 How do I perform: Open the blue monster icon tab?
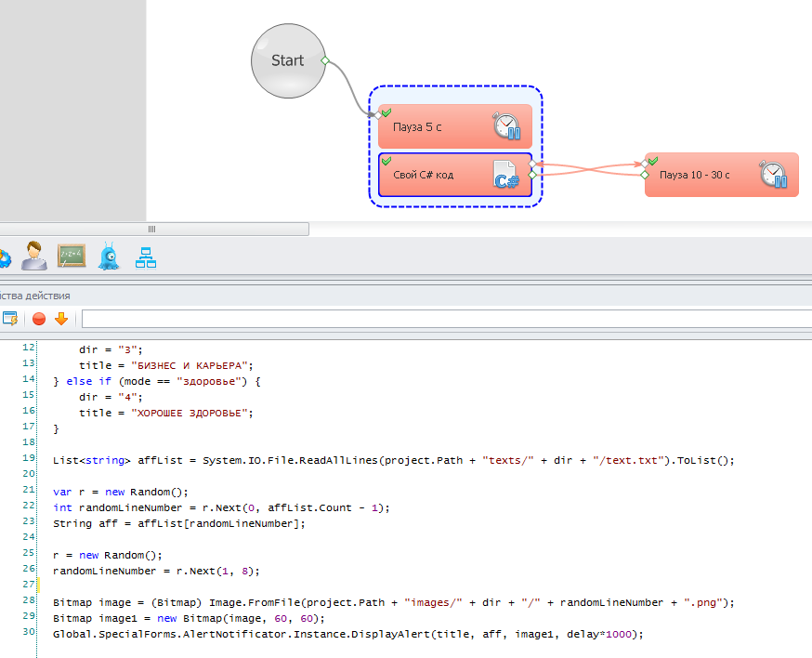[x=109, y=256]
